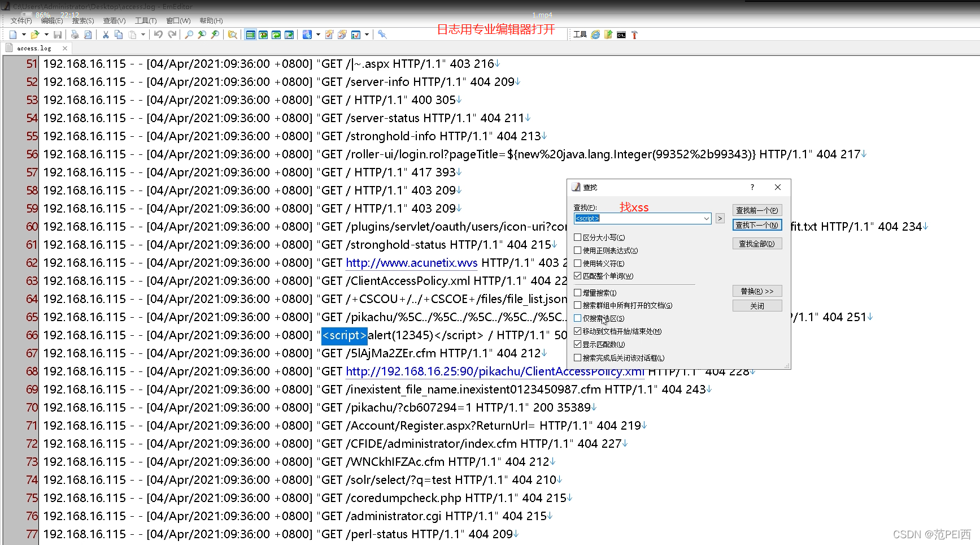Viewport: 980px width, 545px height.
Task: Open the 帮助(H) menu
Action: tap(211, 21)
